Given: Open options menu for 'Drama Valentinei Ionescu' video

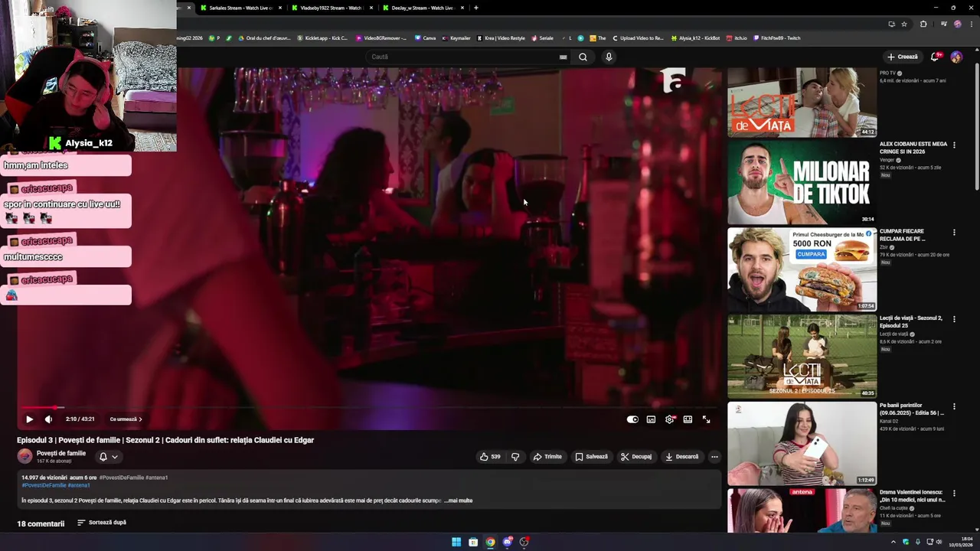Looking at the screenshot, I should coord(954,493).
